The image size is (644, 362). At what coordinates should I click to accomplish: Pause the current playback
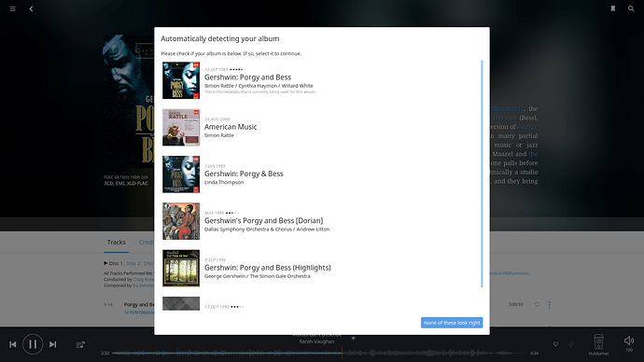tap(33, 344)
